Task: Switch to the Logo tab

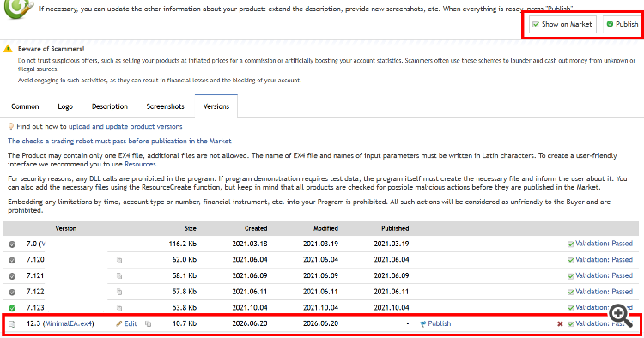Action: click(x=65, y=106)
